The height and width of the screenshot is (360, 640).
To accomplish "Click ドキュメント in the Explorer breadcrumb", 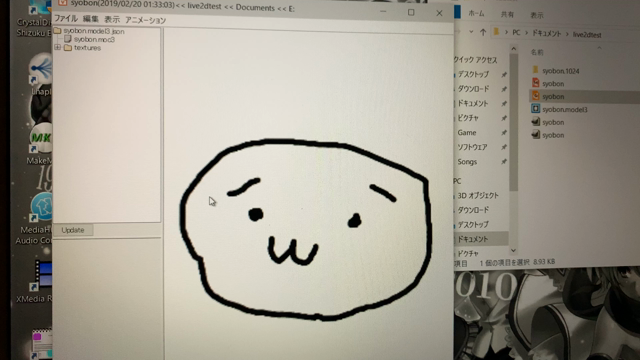I will pos(547,33).
